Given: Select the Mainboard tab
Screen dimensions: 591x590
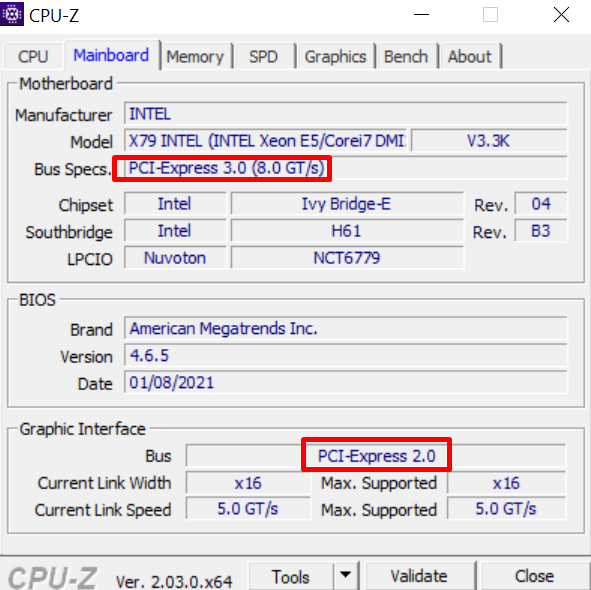Looking at the screenshot, I should (111, 55).
